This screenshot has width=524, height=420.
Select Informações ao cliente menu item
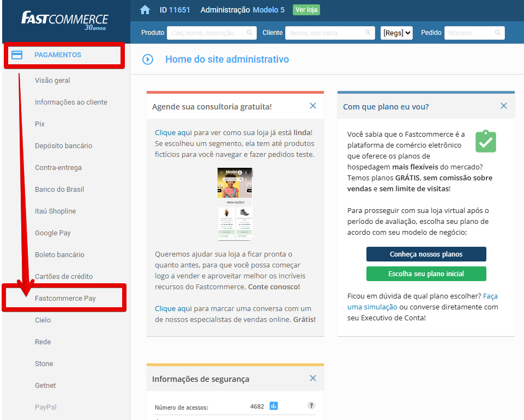71,102
